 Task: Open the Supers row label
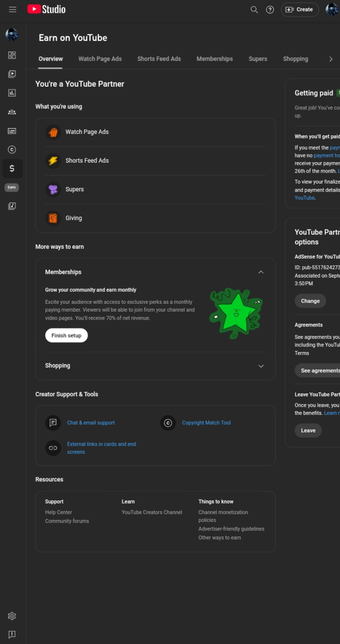[74, 189]
